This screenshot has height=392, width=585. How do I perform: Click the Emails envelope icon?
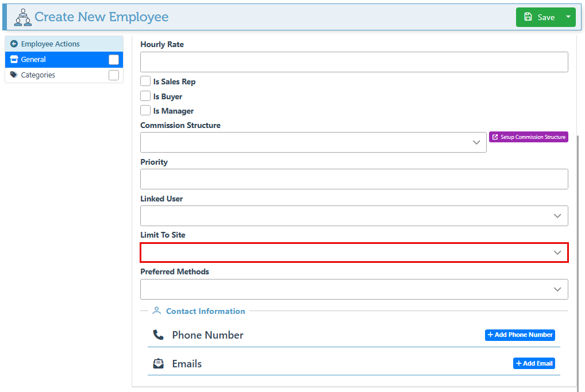click(158, 364)
